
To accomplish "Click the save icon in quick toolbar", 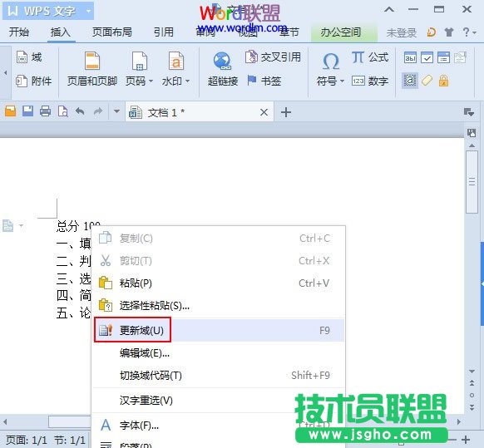I will click(27, 111).
